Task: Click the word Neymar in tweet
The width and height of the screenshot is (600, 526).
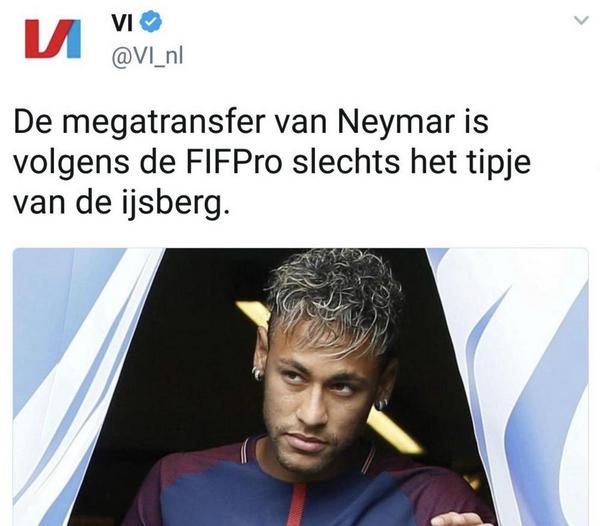Action: tap(396, 122)
